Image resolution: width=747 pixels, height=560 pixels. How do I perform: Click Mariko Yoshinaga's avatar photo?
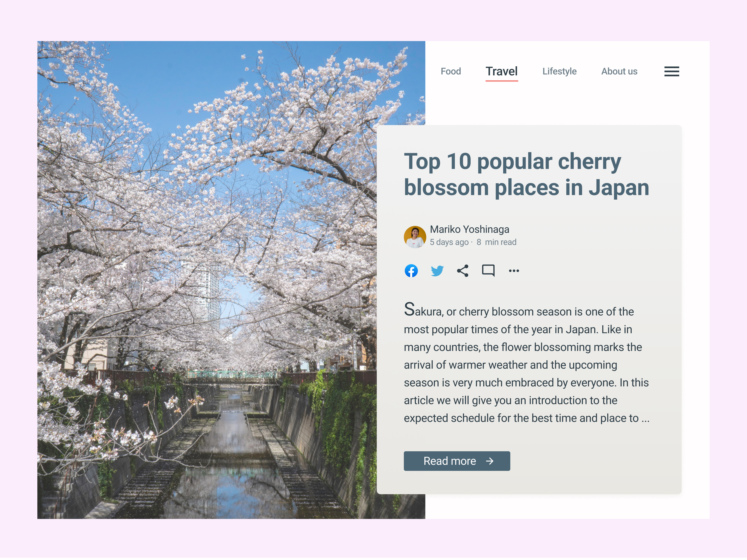(415, 237)
